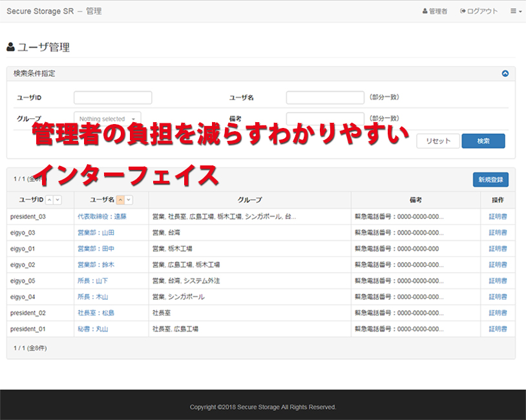Viewport: 526px width, 420px height.
Task: Open user link 秘書：丸山
Action: pyautogui.click(x=93, y=329)
